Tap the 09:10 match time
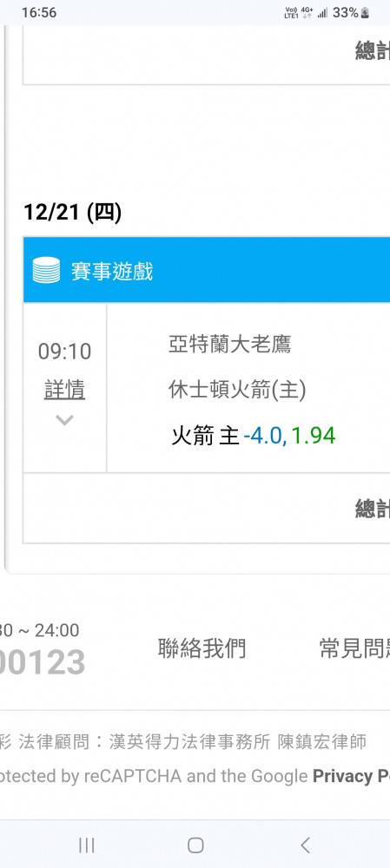Image resolution: width=390 pixels, height=868 pixels. pyautogui.click(x=65, y=352)
